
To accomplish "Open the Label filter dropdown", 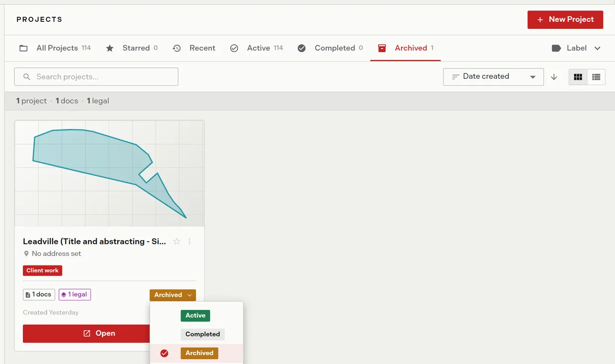I will pos(576,48).
